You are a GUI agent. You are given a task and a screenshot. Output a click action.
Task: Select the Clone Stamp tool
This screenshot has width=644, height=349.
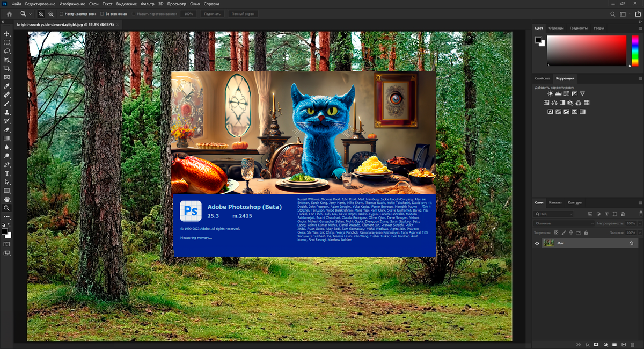click(7, 112)
